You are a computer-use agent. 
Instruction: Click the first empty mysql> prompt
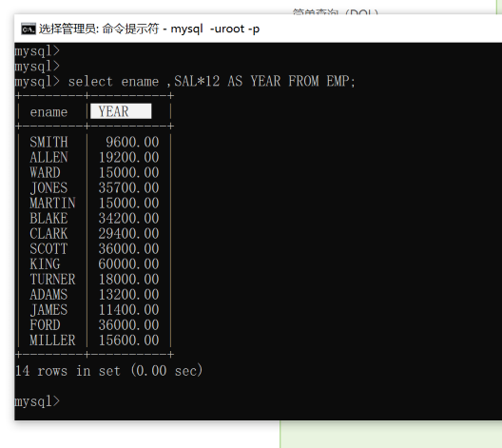(37, 51)
